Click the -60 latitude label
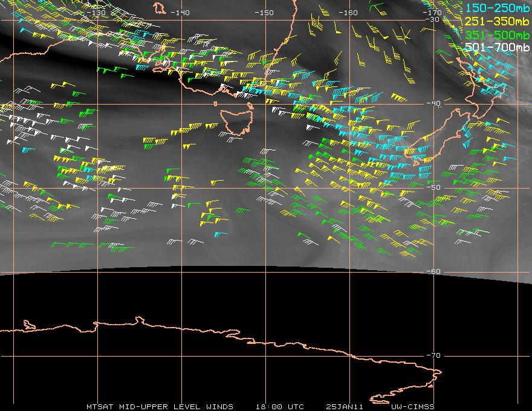 click(433, 271)
